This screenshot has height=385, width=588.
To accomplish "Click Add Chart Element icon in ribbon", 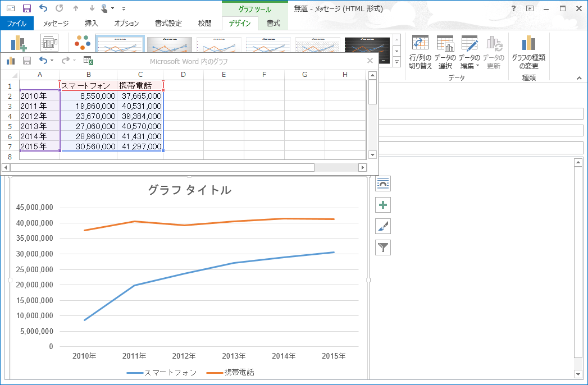I will 19,43.
